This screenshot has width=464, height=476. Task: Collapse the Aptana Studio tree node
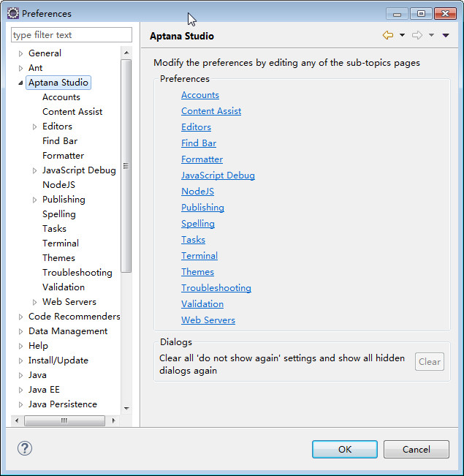click(20, 83)
